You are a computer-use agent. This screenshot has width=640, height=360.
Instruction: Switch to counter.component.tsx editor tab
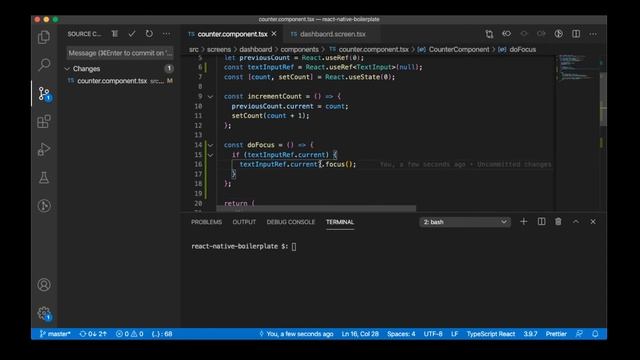coord(232,34)
